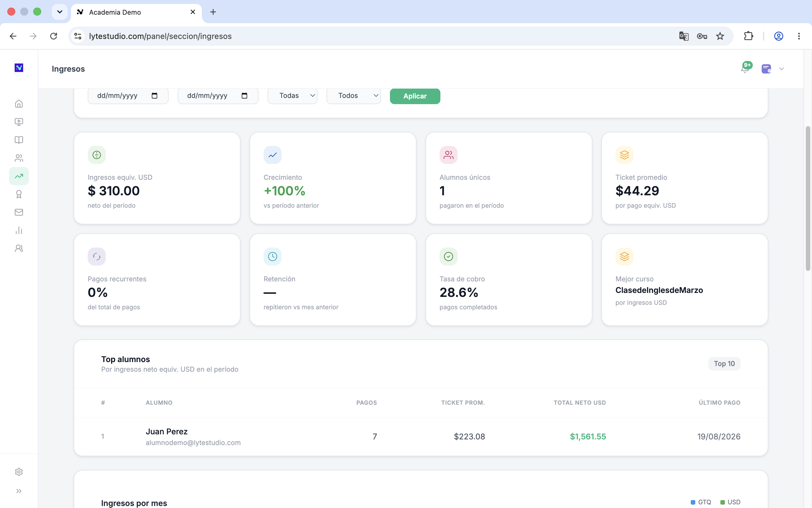Screen dimensions: 812x508
Task: Click the Crecimiento trend icon
Action: pos(272,155)
